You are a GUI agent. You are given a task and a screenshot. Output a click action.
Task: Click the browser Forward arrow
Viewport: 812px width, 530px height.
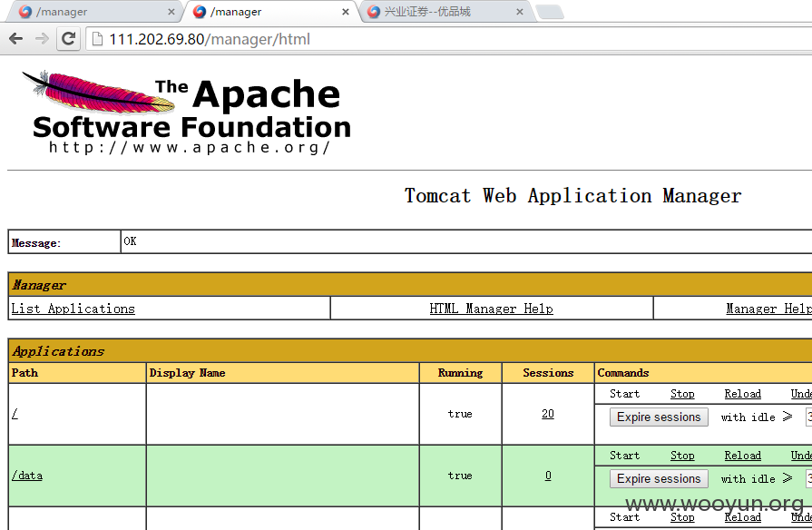[42, 39]
